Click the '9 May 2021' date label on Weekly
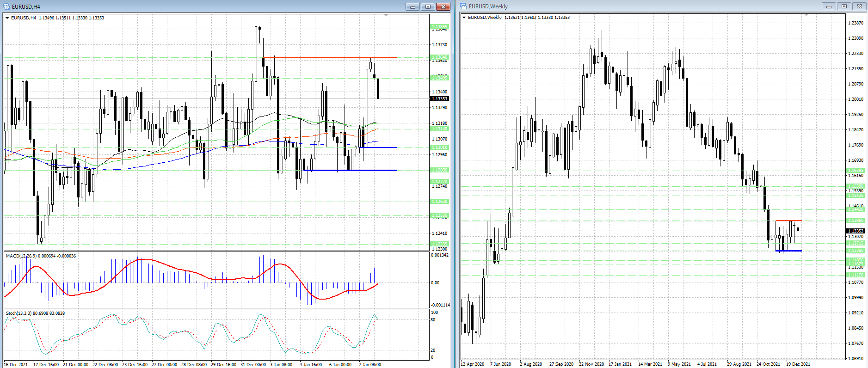Viewport: 868px width, 368px height. [x=679, y=364]
